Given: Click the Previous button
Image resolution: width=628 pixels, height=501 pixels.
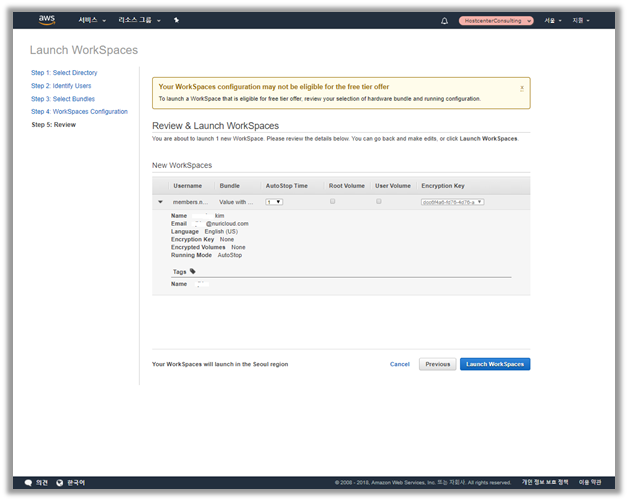Looking at the screenshot, I should [x=437, y=364].
